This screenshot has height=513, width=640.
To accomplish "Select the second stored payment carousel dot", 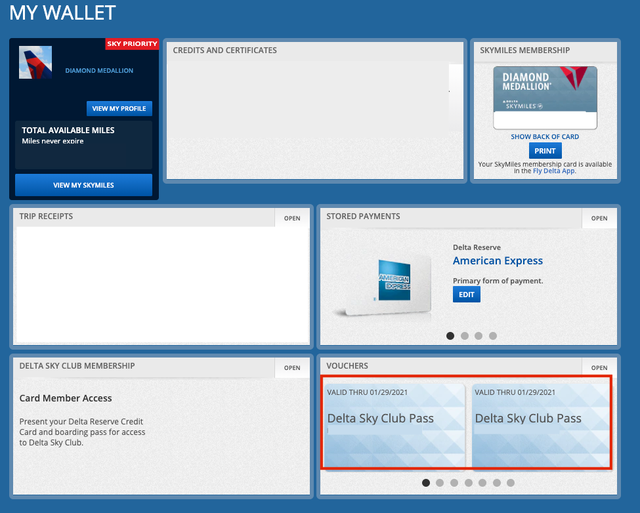I will [x=464, y=335].
